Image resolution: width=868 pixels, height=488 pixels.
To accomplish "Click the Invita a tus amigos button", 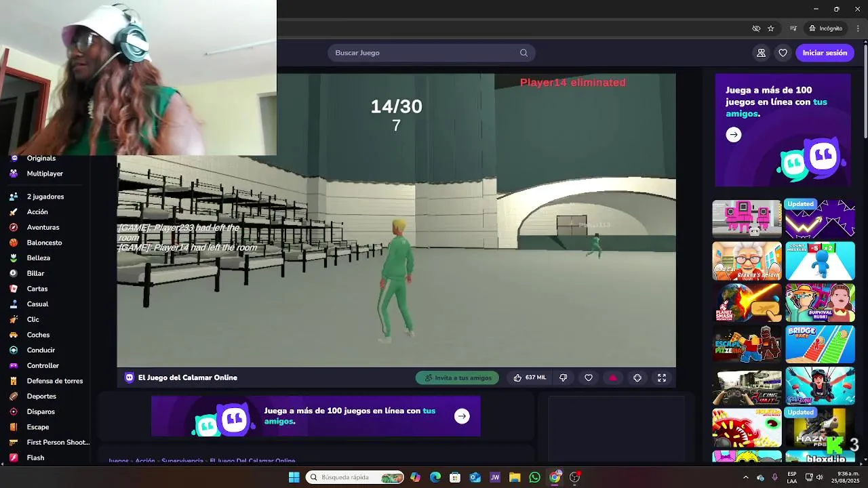I will [x=457, y=378].
